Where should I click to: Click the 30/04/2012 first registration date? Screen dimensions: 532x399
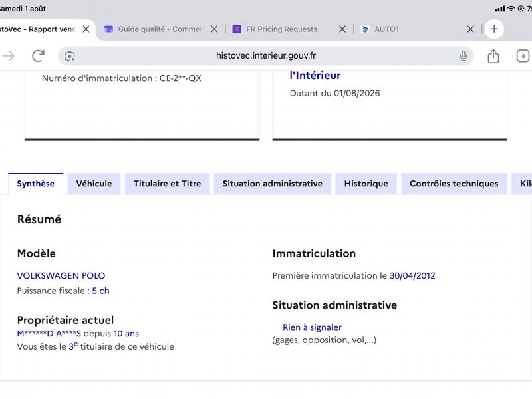click(412, 275)
